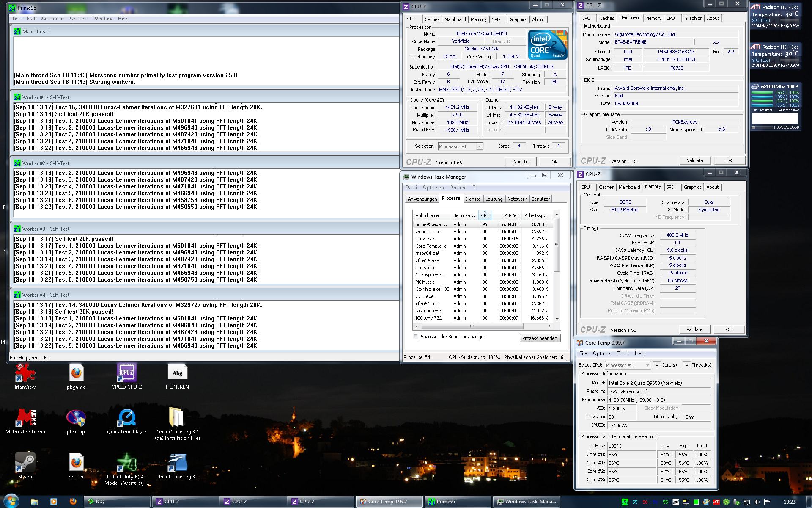Viewport: 812px width, 508px height.
Task: Switch to Netzwerk tab in Task Manager
Action: pos(517,199)
